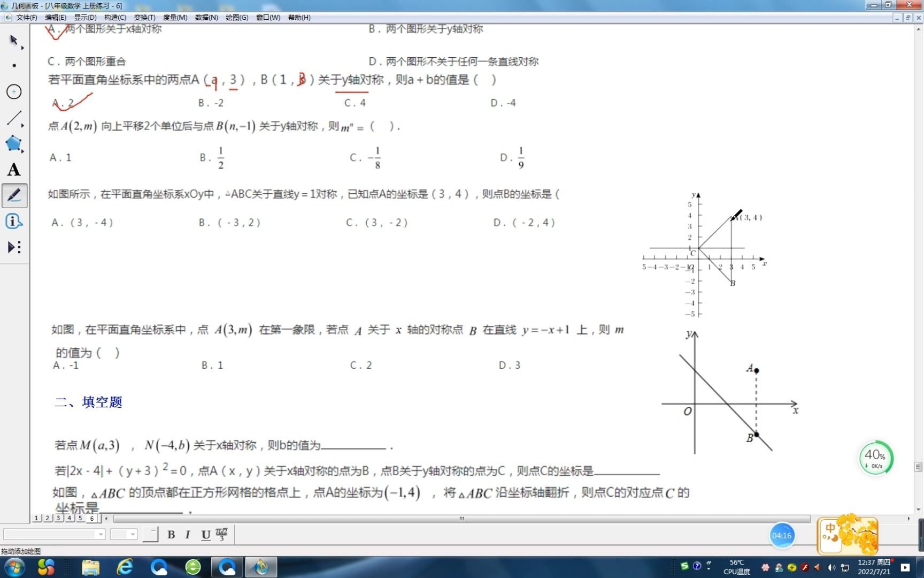Click the Sogou S tray icon
Image resolution: width=924 pixels, height=578 pixels.
684,566
